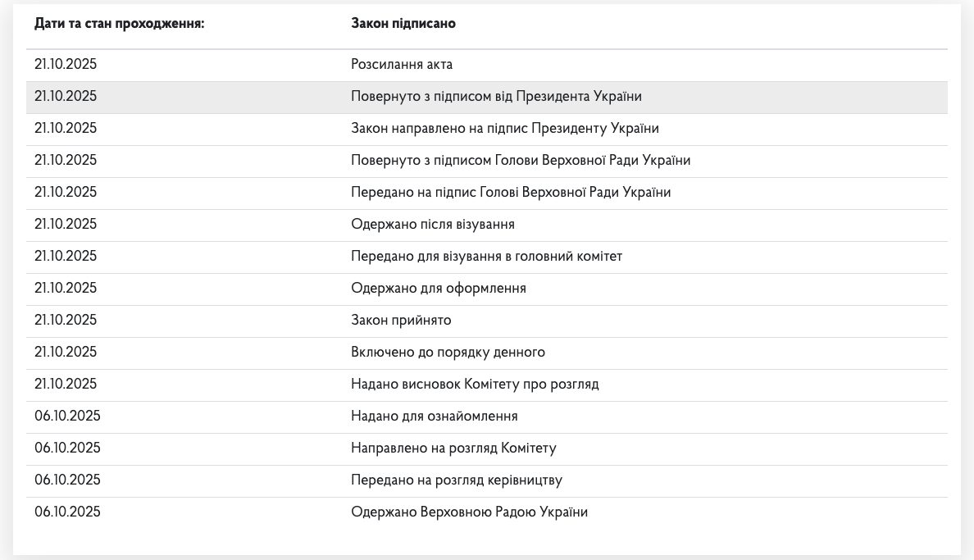Select 'Одержано Верховною Радою України' row
The image size is (974, 560).
(469, 512)
